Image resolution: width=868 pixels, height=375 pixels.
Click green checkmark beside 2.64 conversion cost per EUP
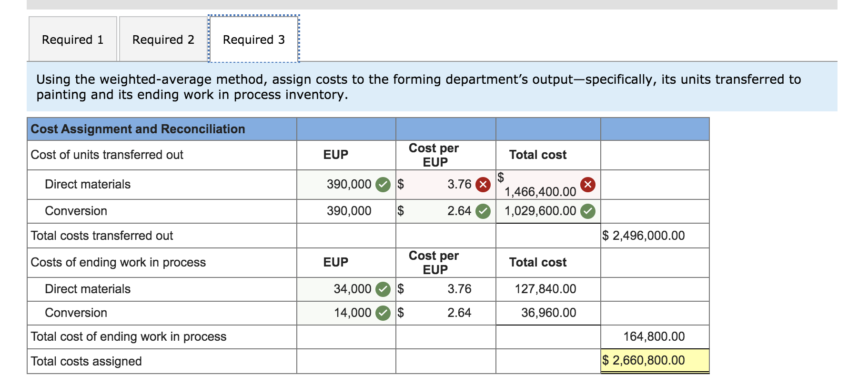(483, 211)
